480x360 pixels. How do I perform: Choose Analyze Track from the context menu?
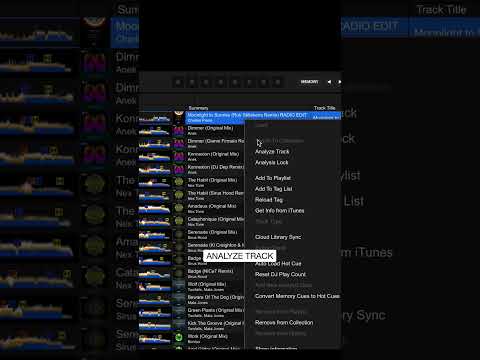click(x=272, y=152)
